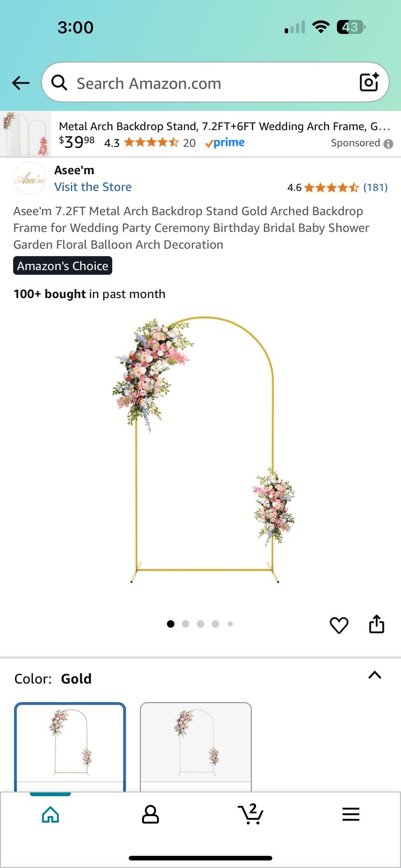
Task: Select the Gold color option
Action: [x=70, y=747]
